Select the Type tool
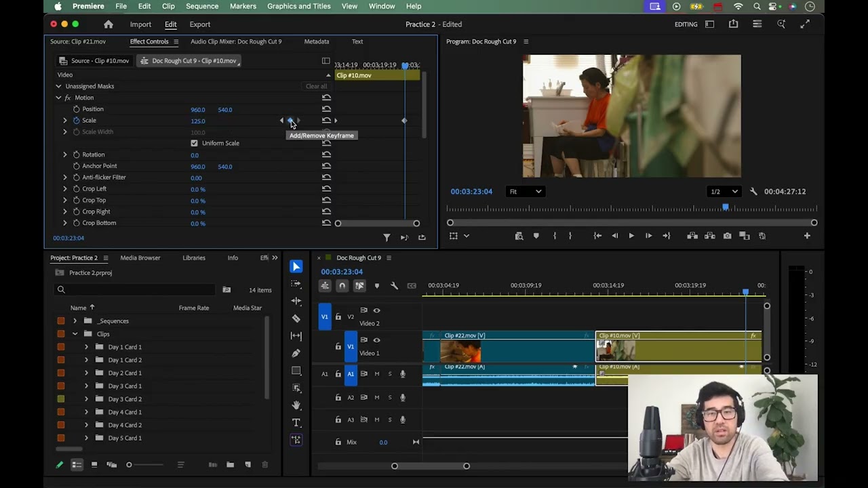The width and height of the screenshot is (868, 488). tap(296, 422)
